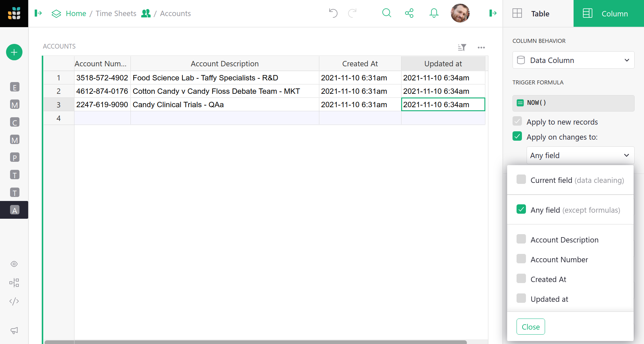Open notifications bell
644x344 pixels.
click(x=434, y=13)
